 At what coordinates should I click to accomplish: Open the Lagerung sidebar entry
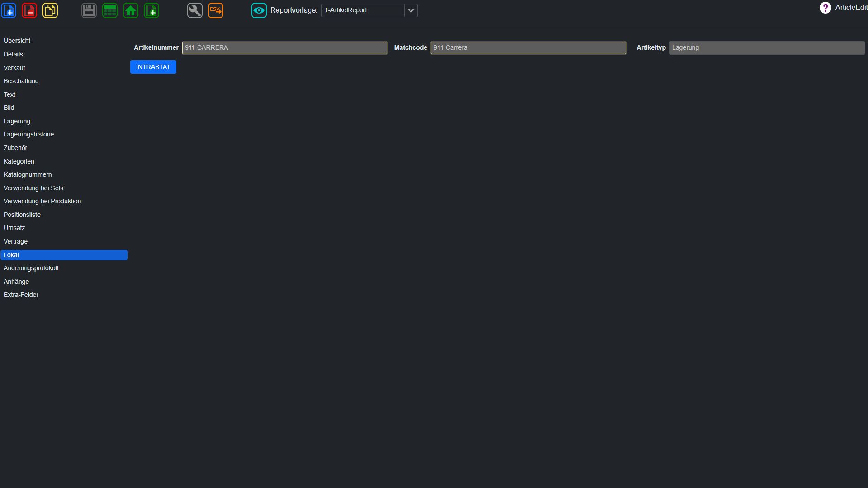(64, 121)
